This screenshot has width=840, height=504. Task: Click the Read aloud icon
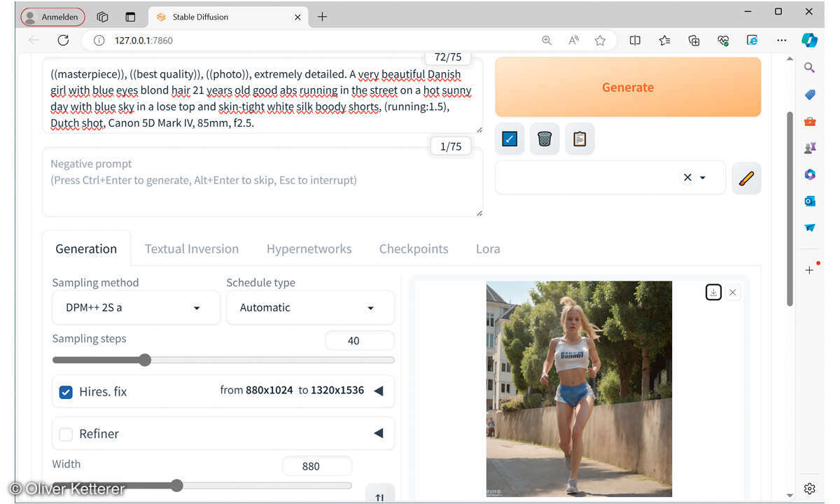click(573, 41)
